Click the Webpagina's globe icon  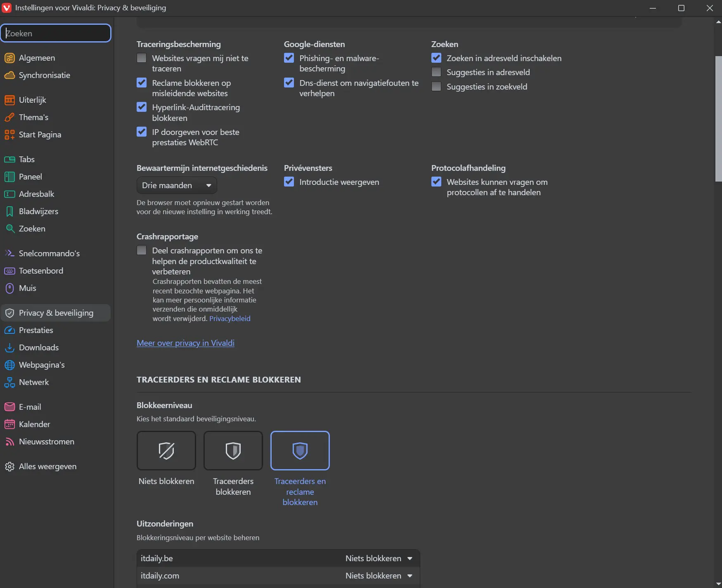9,365
